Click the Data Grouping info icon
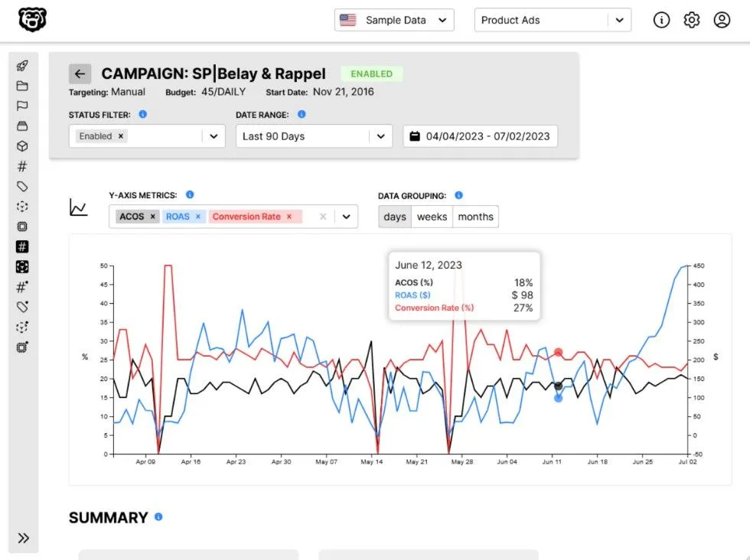Viewport: 750px width, 560px height. [458, 195]
